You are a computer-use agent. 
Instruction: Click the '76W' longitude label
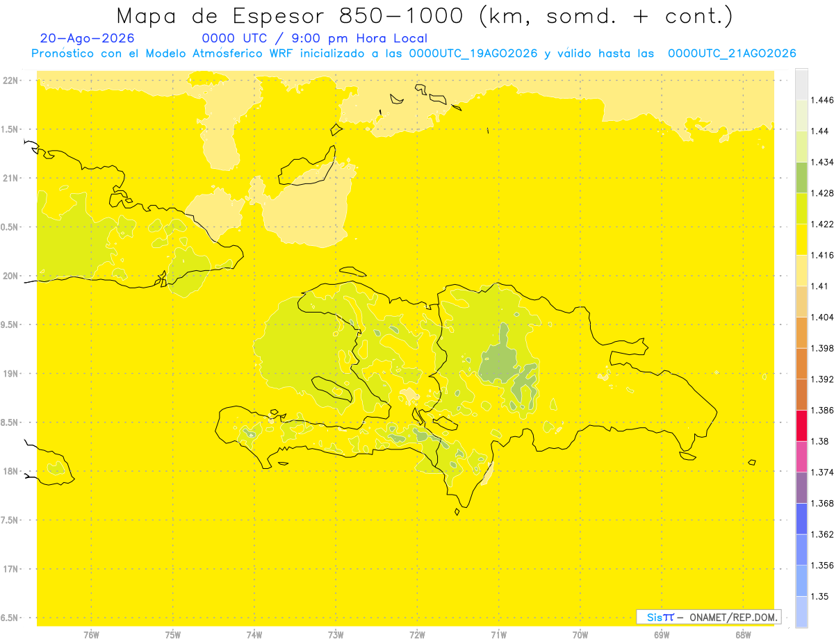tap(91, 635)
